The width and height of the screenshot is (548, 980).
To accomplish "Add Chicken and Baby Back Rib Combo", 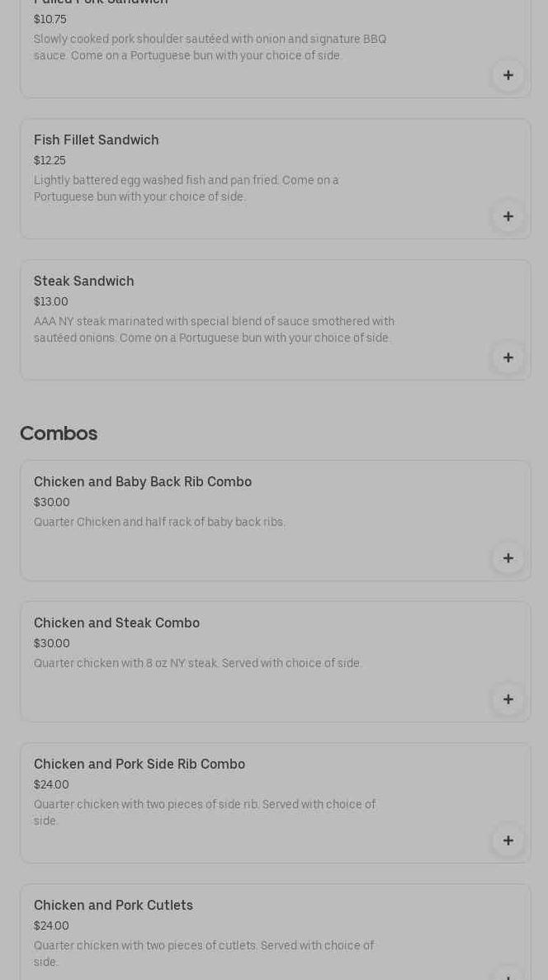I will coord(508,559).
